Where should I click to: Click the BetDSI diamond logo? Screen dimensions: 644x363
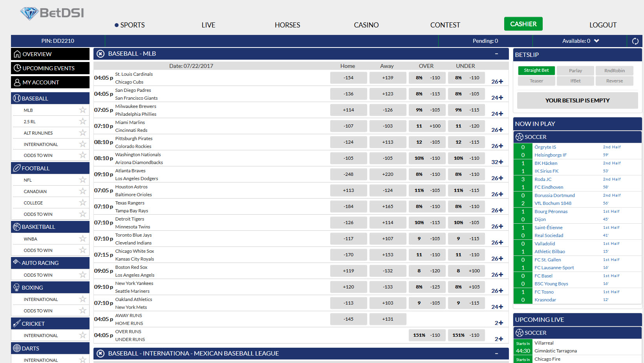(52, 13)
